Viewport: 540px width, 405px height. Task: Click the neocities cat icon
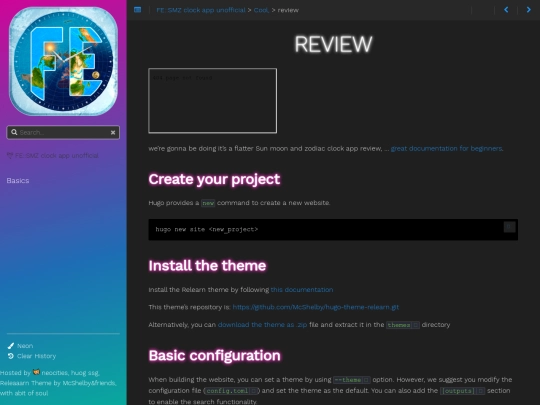coord(36,372)
